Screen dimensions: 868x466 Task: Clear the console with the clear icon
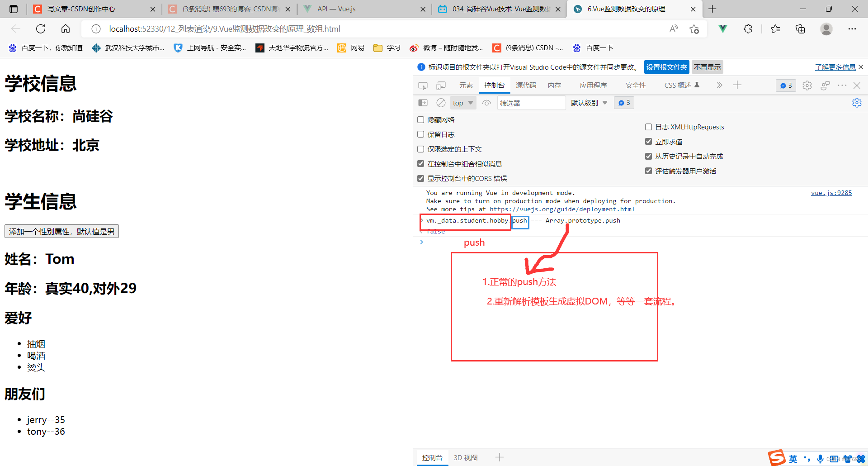click(441, 103)
